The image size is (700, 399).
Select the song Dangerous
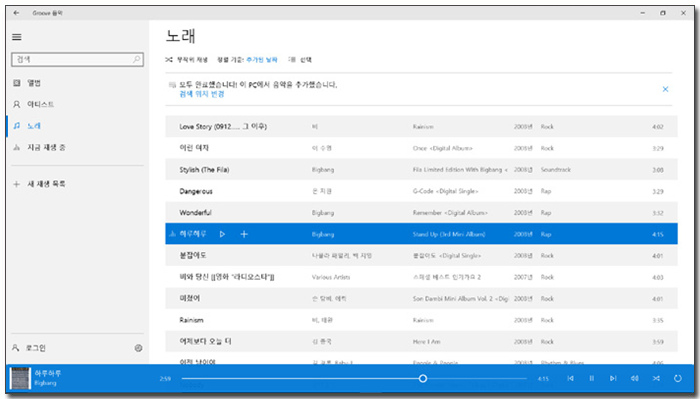(x=196, y=191)
